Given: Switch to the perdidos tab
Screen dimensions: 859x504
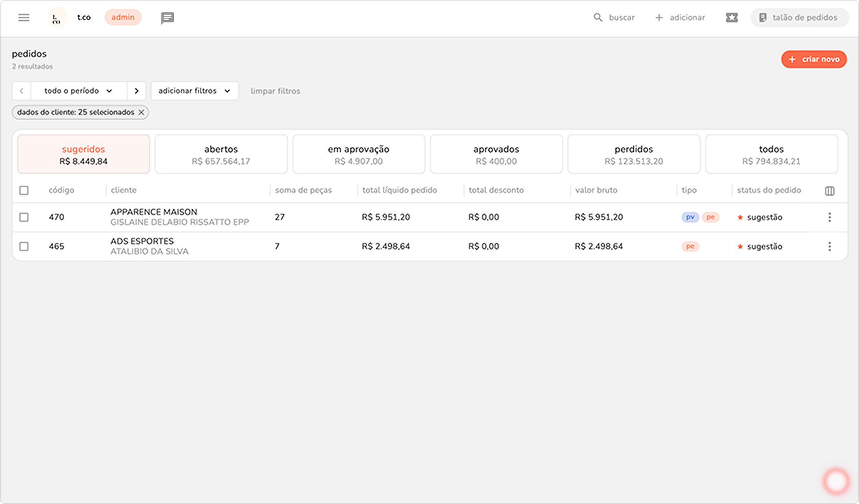Looking at the screenshot, I should (x=633, y=154).
